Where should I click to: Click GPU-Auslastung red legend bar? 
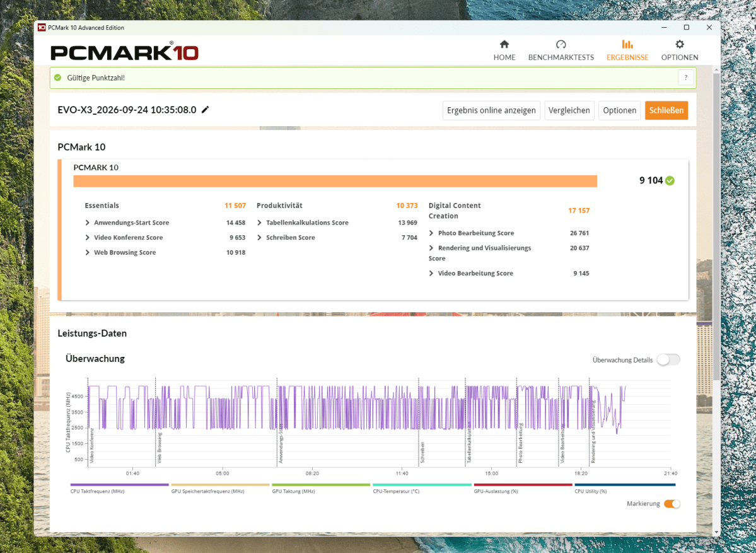point(523,484)
